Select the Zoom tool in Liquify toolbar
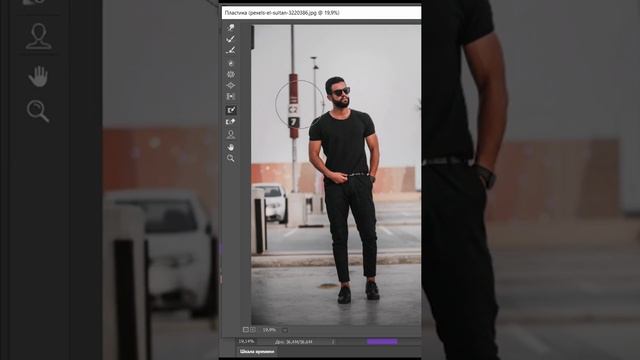 point(231,158)
